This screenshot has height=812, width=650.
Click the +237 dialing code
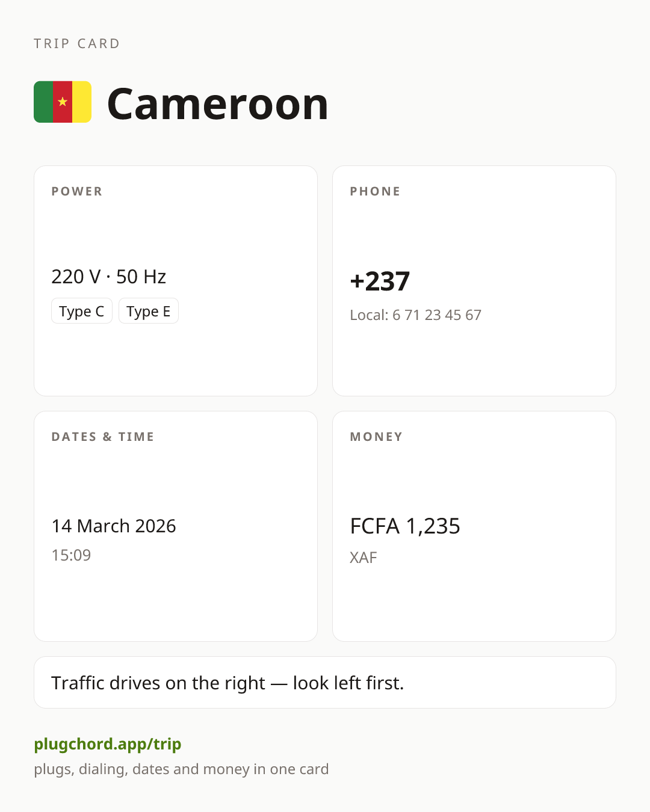point(380,281)
